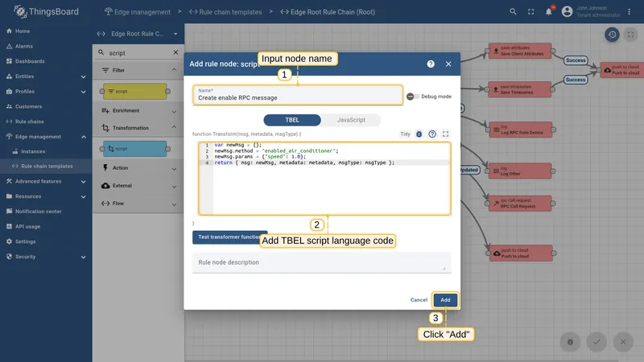Open Dashboards in the sidebar
This screenshot has width=644, height=362.
[46, 61]
